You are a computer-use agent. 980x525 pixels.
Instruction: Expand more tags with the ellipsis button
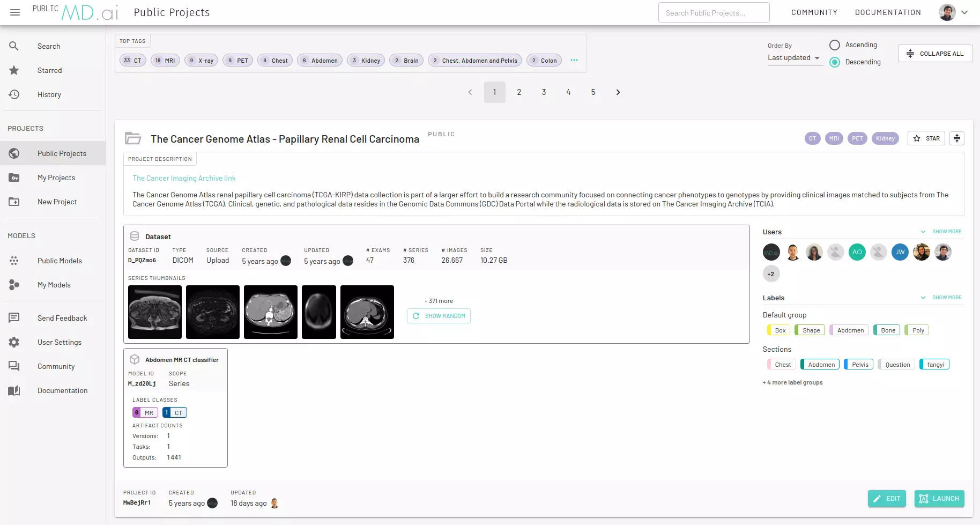coord(574,60)
